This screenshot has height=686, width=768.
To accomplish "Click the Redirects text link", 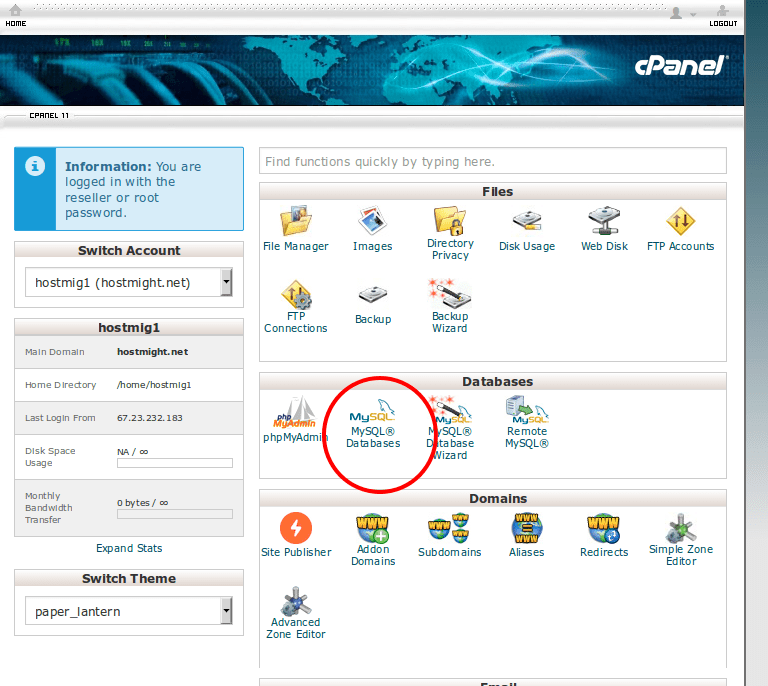I will 604,552.
